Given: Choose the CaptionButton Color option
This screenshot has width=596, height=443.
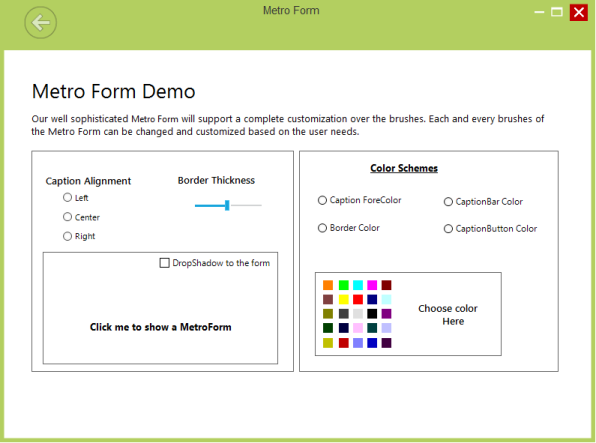Looking at the screenshot, I should (x=448, y=229).
